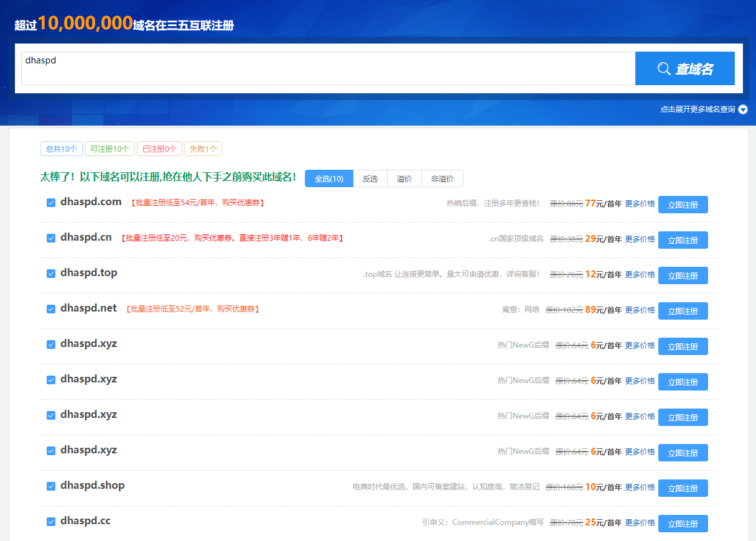Click the 失败1个 status tag
The image size is (756, 541).
pyautogui.click(x=203, y=149)
